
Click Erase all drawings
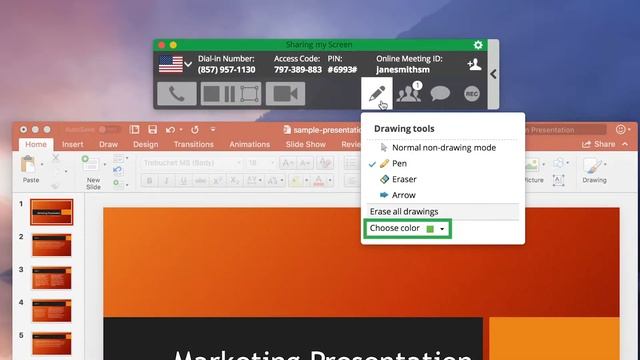click(x=443, y=211)
